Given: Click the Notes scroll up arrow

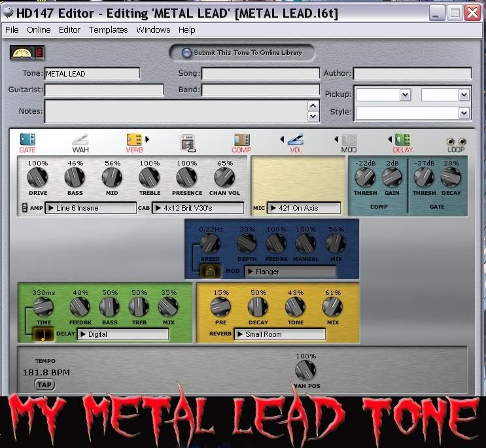Looking at the screenshot, I should [x=313, y=106].
